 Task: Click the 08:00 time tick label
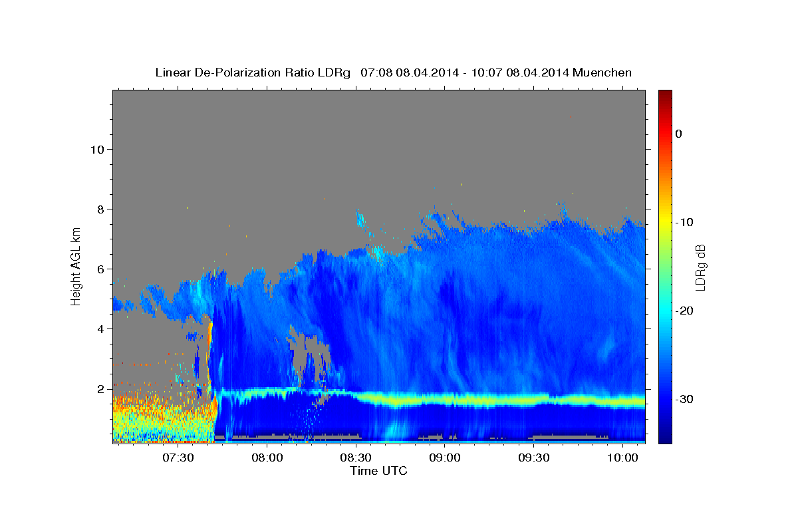(x=268, y=458)
